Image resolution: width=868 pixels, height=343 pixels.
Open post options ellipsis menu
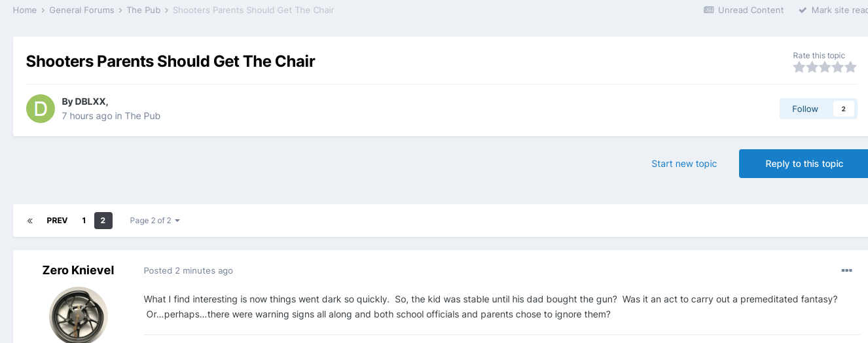[846, 270]
